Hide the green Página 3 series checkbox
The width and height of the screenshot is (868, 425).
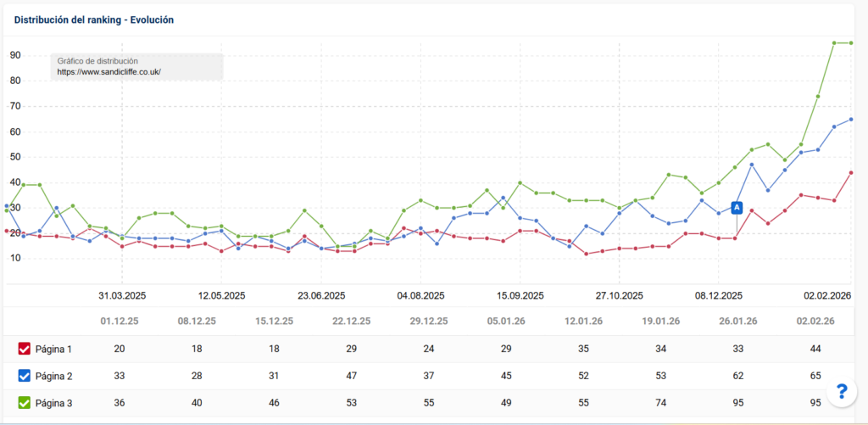(x=25, y=404)
